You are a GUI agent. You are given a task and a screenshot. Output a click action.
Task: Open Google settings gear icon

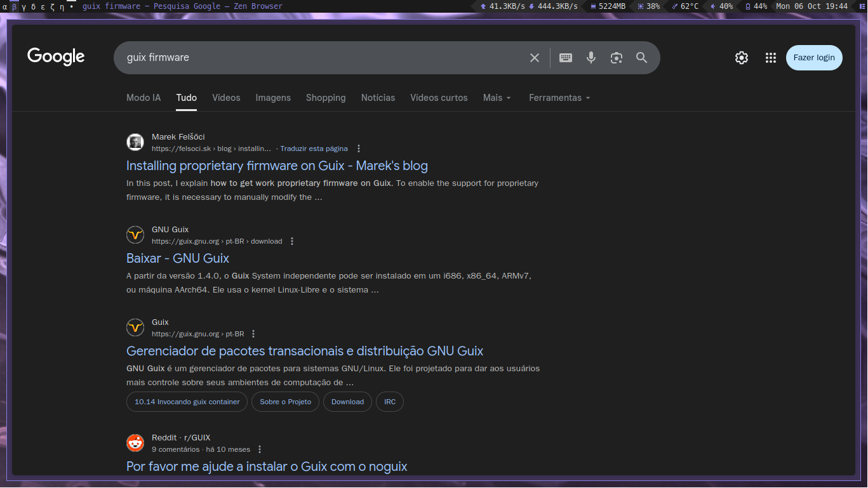pyautogui.click(x=741, y=58)
